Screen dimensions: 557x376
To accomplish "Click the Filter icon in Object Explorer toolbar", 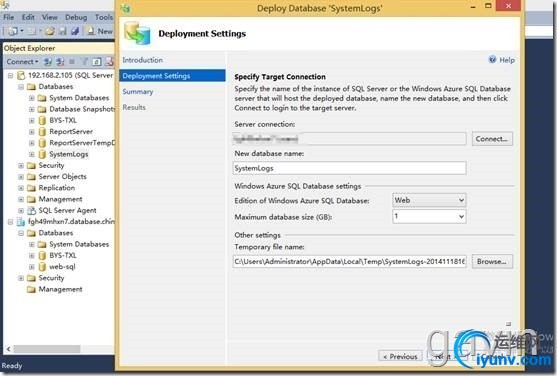I will pyautogui.click(x=85, y=62).
